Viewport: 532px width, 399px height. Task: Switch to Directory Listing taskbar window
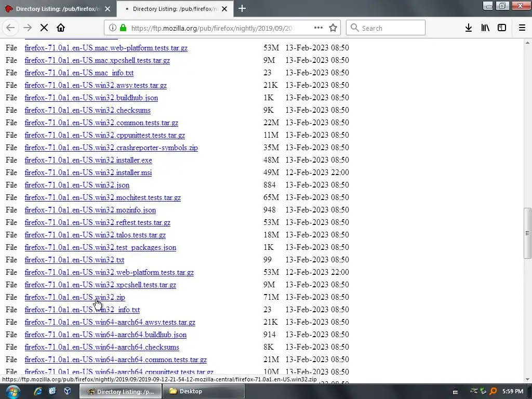121,392
